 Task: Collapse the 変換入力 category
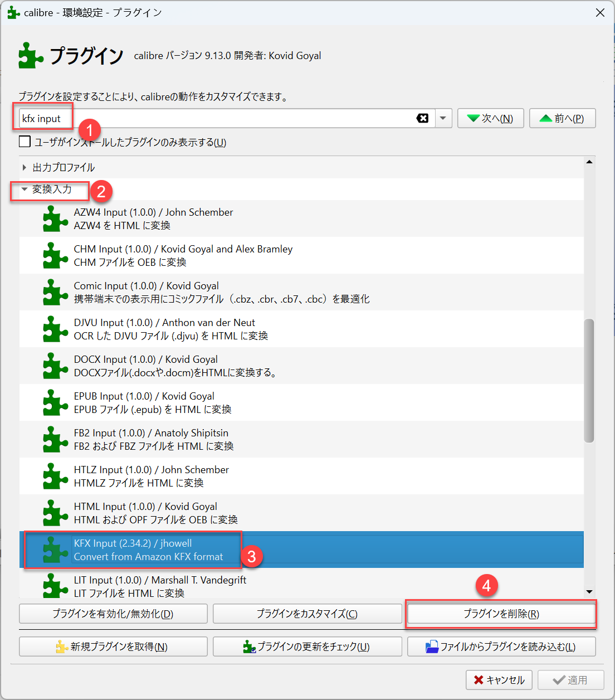24,189
